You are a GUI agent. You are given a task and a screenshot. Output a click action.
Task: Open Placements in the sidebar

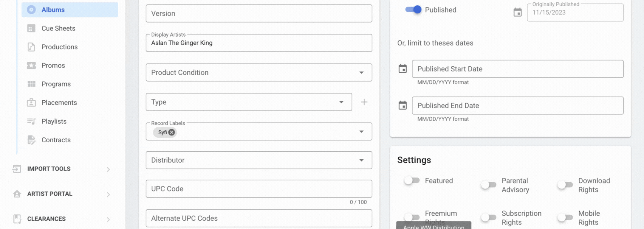point(59,103)
